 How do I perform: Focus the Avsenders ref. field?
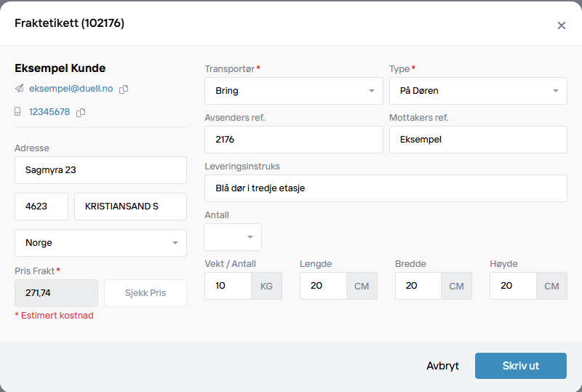tap(294, 140)
